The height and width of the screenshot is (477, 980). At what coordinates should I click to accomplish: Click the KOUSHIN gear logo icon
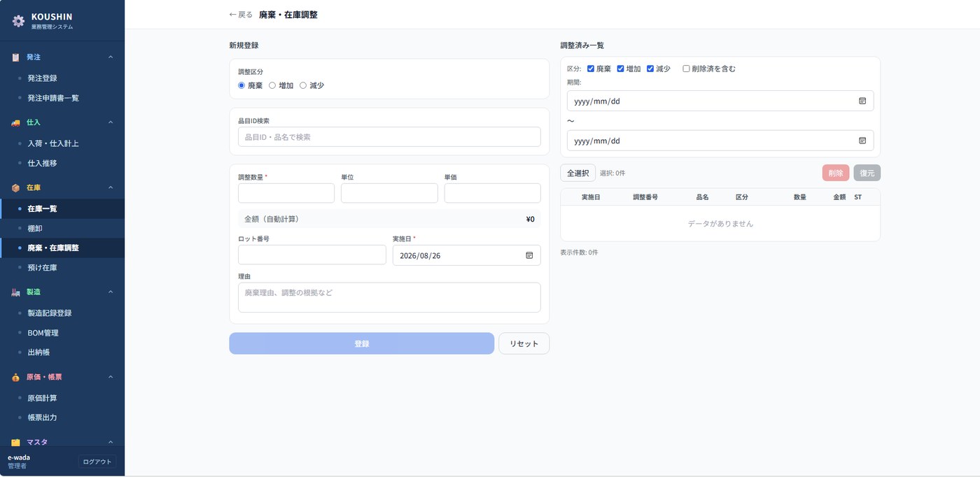point(18,21)
